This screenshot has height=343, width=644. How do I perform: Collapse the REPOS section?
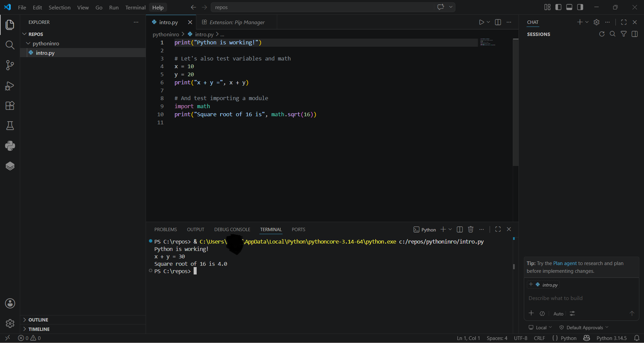(24, 34)
